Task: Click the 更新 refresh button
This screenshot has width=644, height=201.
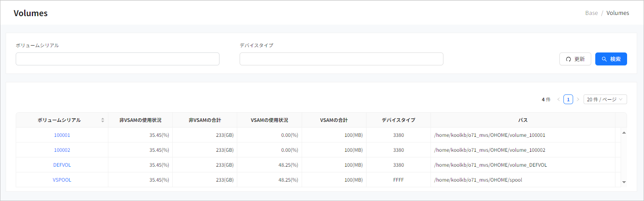Action: 575,59
